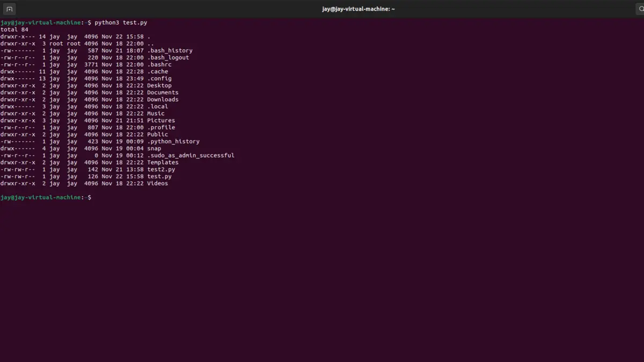Select the Downloads directory name
The image size is (644, 362).
coord(163,99)
